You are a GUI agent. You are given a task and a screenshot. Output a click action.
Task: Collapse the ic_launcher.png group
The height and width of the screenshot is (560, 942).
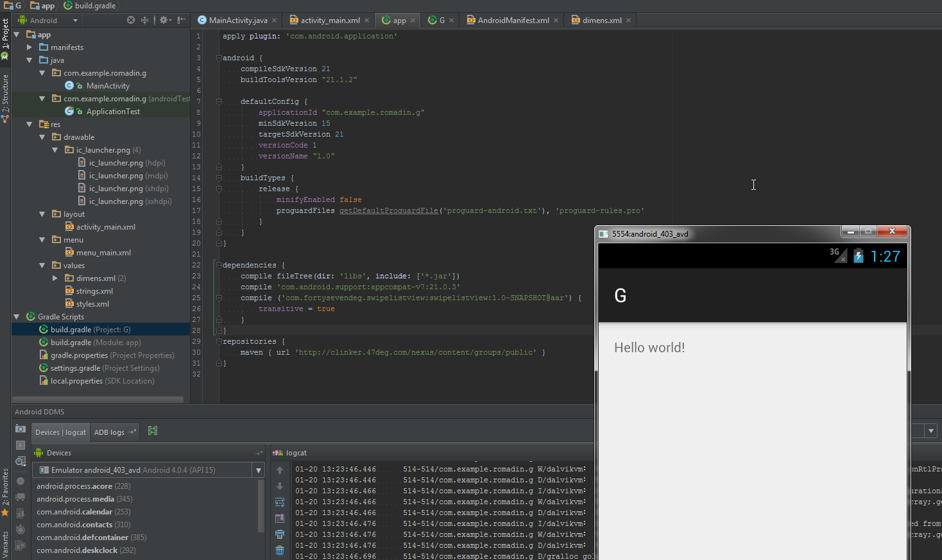click(x=55, y=150)
